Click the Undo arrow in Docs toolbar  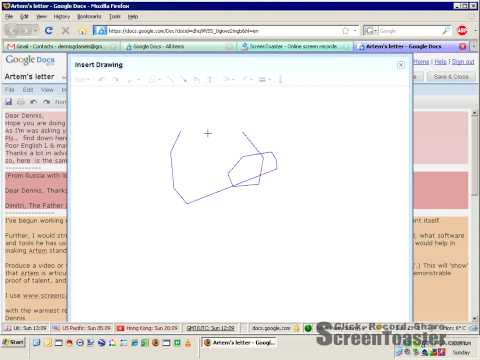pos(33,102)
